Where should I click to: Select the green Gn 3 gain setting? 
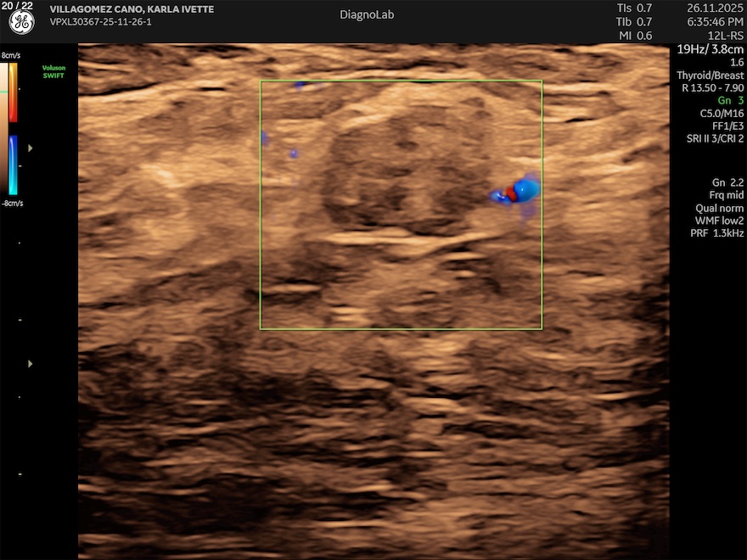click(730, 100)
